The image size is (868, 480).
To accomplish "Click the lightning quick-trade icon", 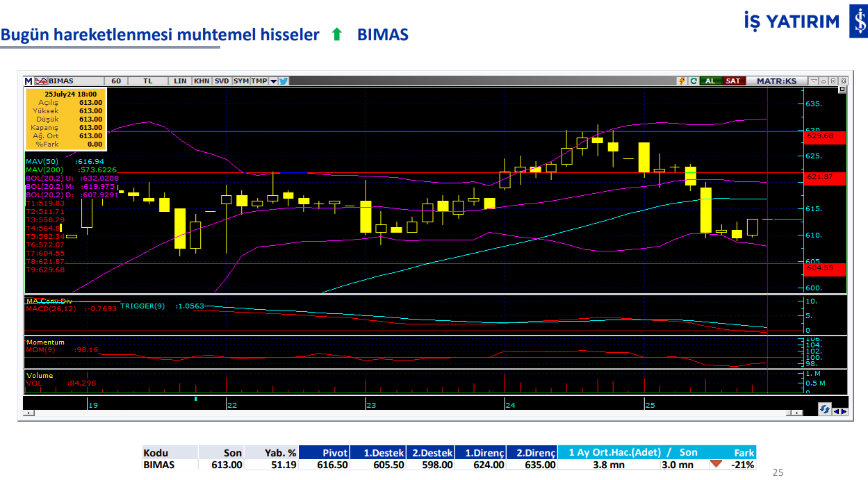I will (x=682, y=81).
